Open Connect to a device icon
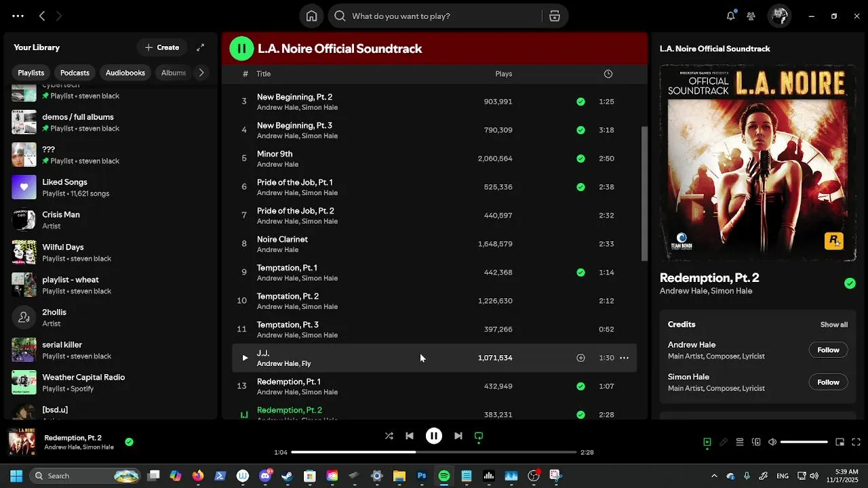 756,442
